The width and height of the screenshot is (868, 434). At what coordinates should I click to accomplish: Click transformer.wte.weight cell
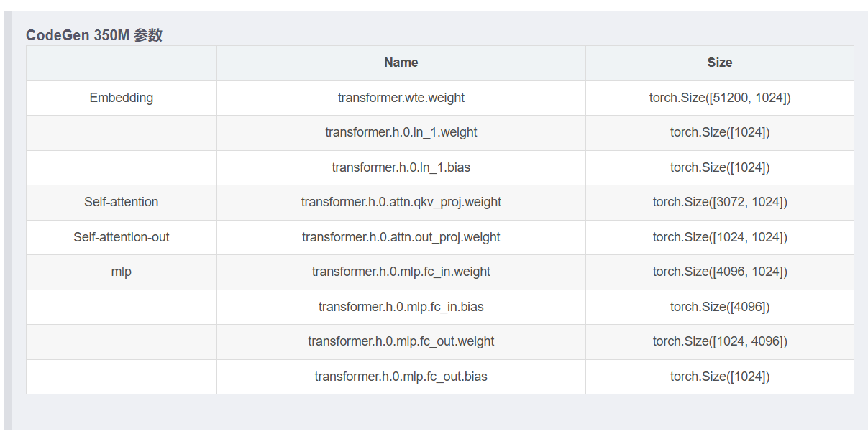[x=401, y=98]
